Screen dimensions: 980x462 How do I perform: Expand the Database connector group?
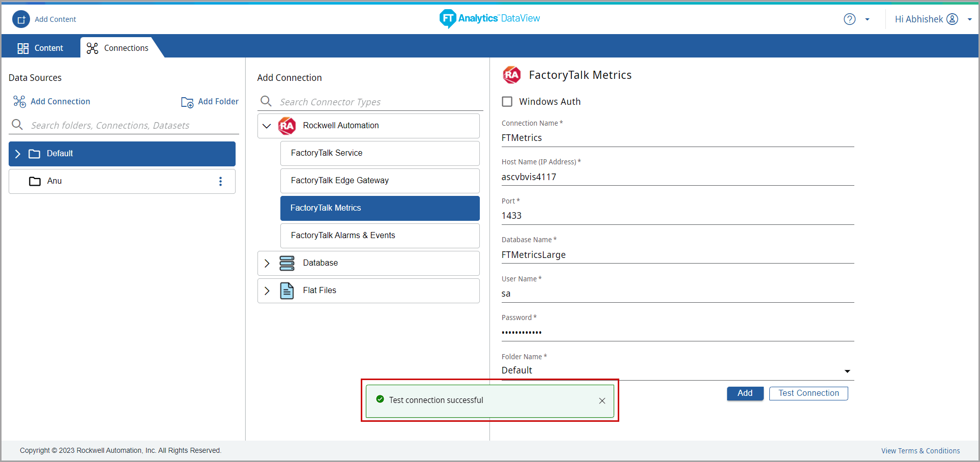click(x=267, y=263)
